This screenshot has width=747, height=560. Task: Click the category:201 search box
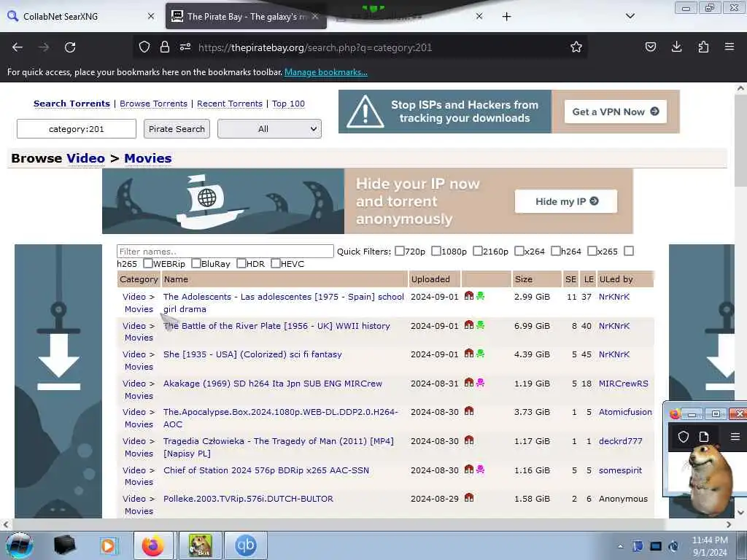[76, 128]
